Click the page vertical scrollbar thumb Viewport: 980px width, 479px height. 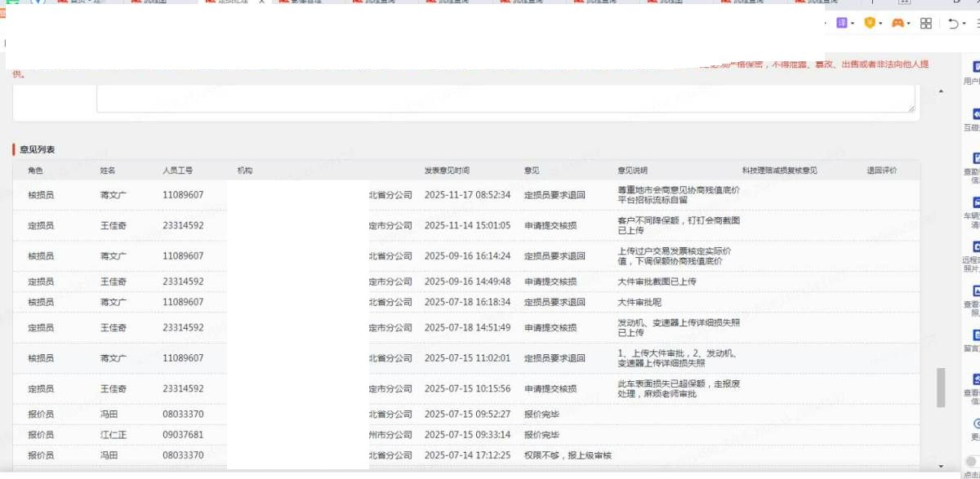tap(940, 386)
